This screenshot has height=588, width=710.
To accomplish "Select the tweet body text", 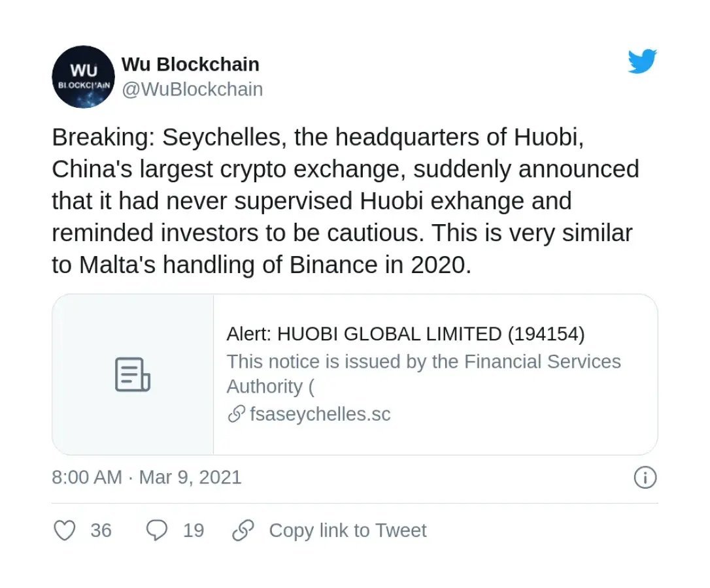I will [x=345, y=201].
